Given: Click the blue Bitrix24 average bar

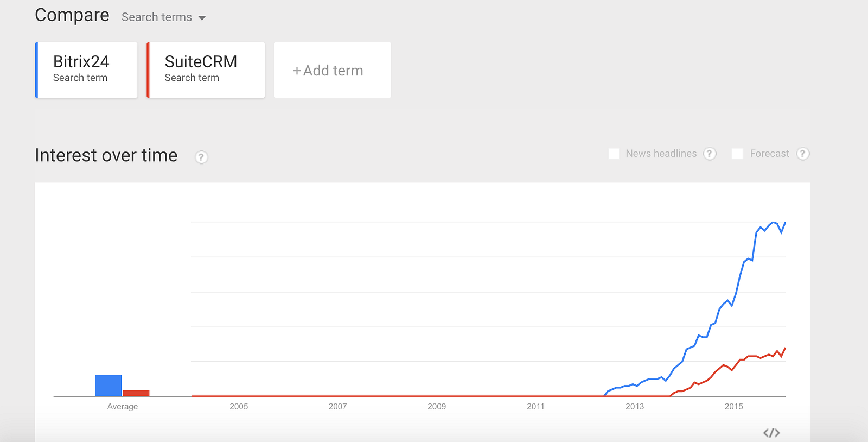Looking at the screenshot, I should click(108, 386).
